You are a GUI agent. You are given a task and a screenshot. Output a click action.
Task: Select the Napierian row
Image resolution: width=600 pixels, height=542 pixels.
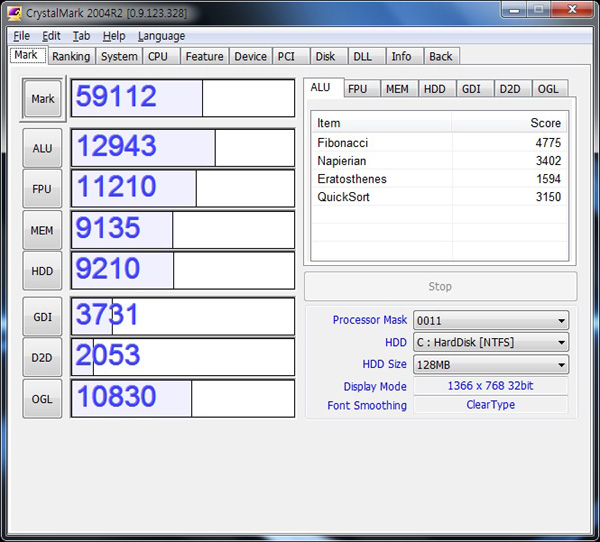tap(439, 161)
